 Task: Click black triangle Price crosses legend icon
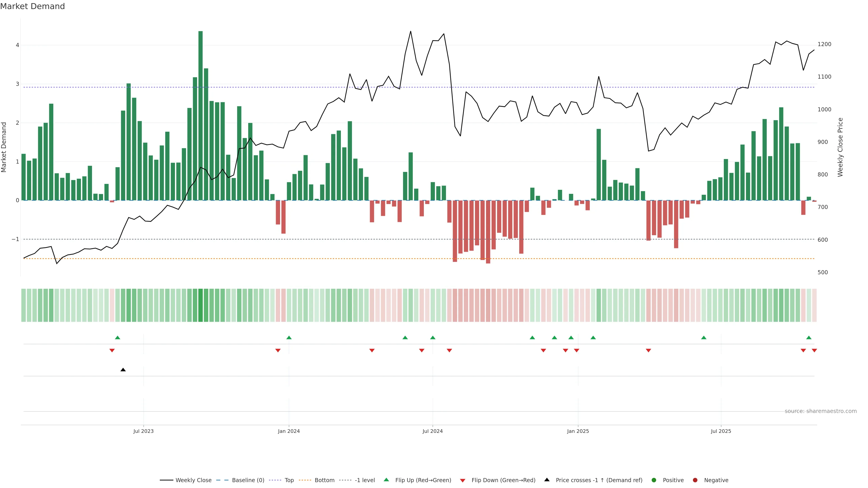(547, 480)
